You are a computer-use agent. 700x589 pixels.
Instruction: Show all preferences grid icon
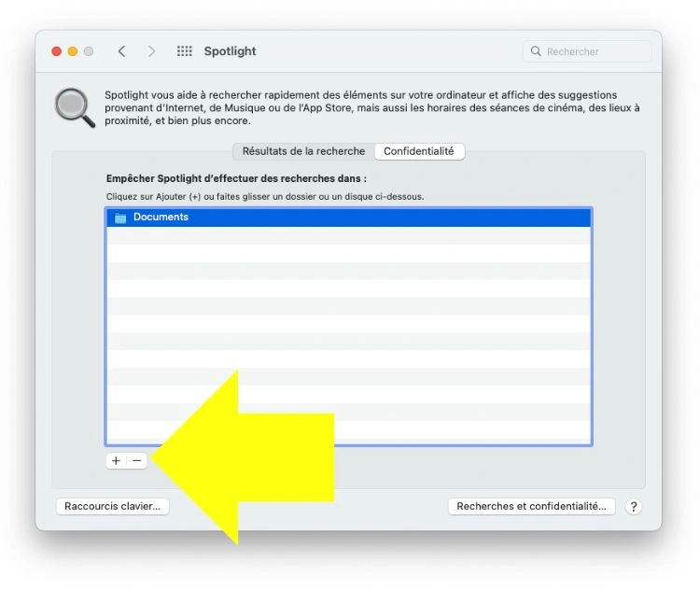pyautogui.click(x=185, y=51)
